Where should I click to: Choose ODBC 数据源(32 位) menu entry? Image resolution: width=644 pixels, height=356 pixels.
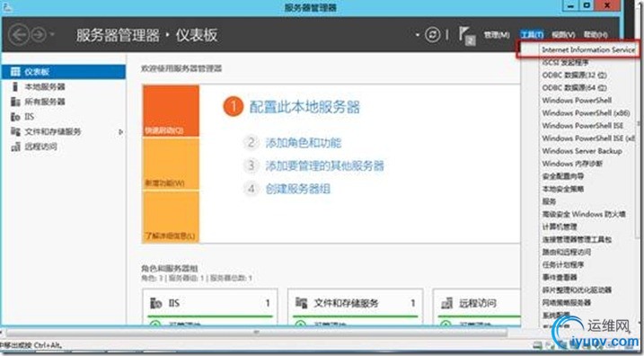[574, 76]
